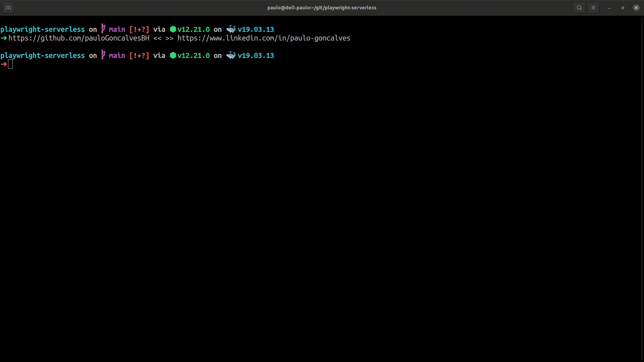Viewport: 644px width, 362px height.
Task: Click Node.js hexagon icon in first prompt
Action: pos(173,29)
